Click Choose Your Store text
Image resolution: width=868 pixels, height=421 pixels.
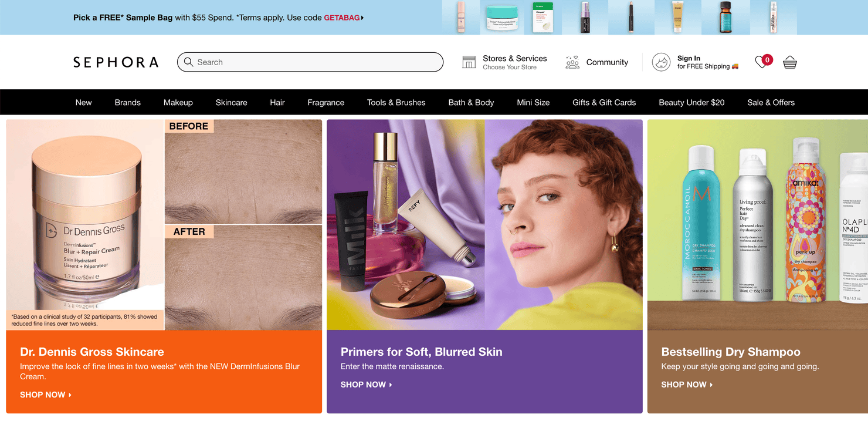(x=510, y=68)
